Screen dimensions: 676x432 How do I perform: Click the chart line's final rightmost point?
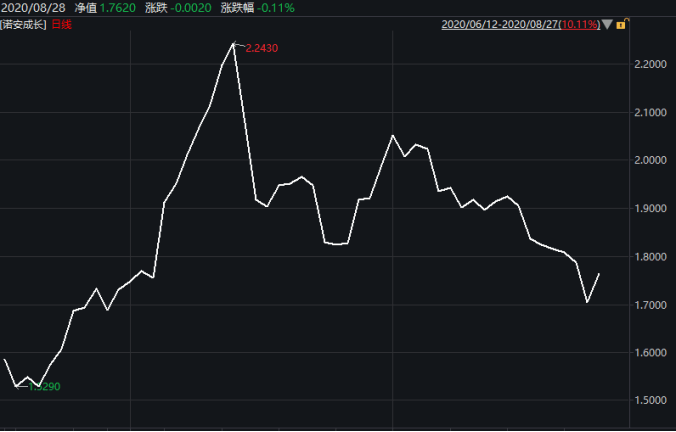[x=599, y=273]
